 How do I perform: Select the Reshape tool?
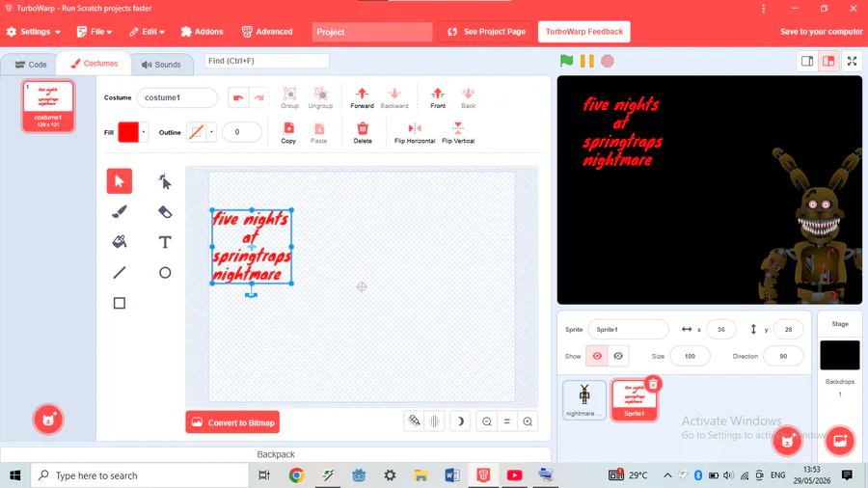[164, 181]
